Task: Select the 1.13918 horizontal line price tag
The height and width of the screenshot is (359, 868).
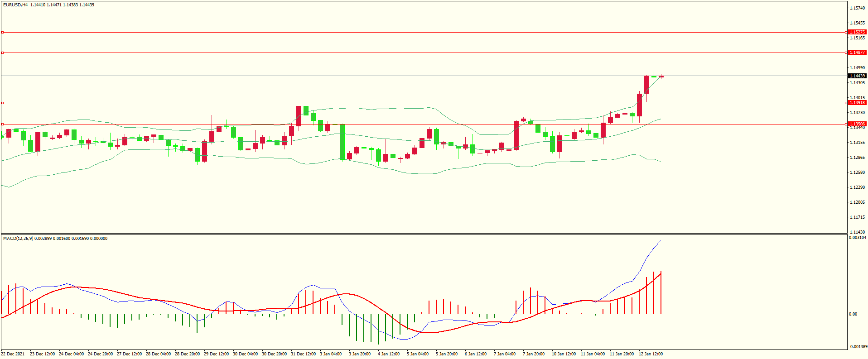Action: click(x=857, y=103)
